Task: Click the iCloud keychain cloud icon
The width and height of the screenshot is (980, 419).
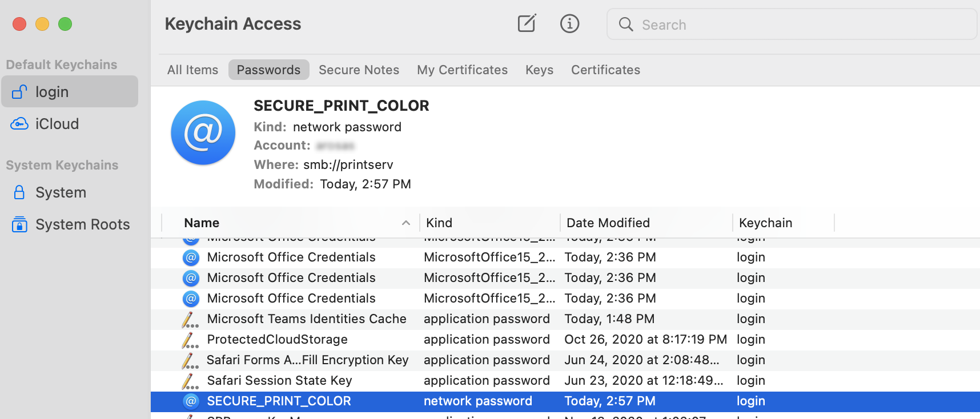Action: [x=19, y=124]
